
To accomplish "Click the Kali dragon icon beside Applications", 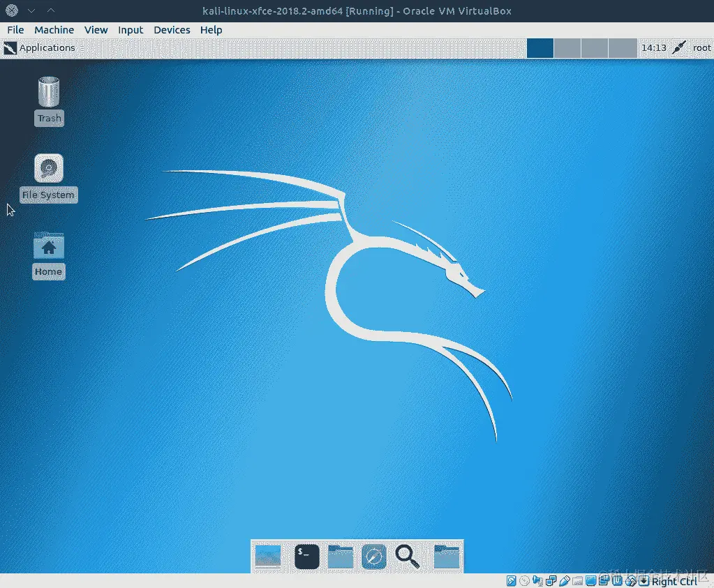I will [10, 48].
